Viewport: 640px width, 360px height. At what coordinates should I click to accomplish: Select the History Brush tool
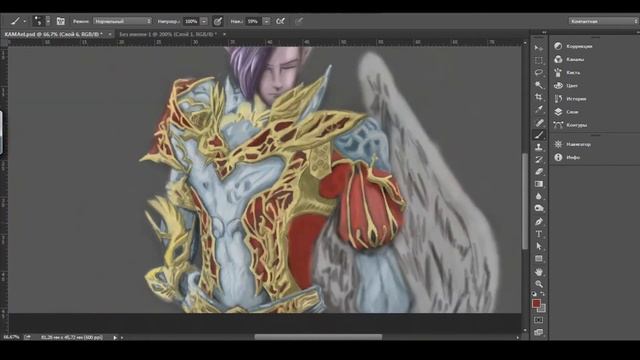point(539,159)
